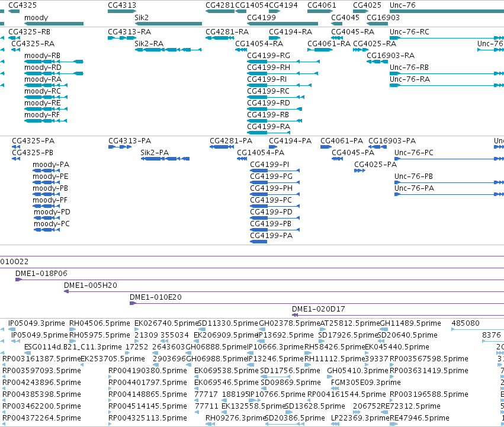Select the CG4313 gene arrow

pos(122,11)
